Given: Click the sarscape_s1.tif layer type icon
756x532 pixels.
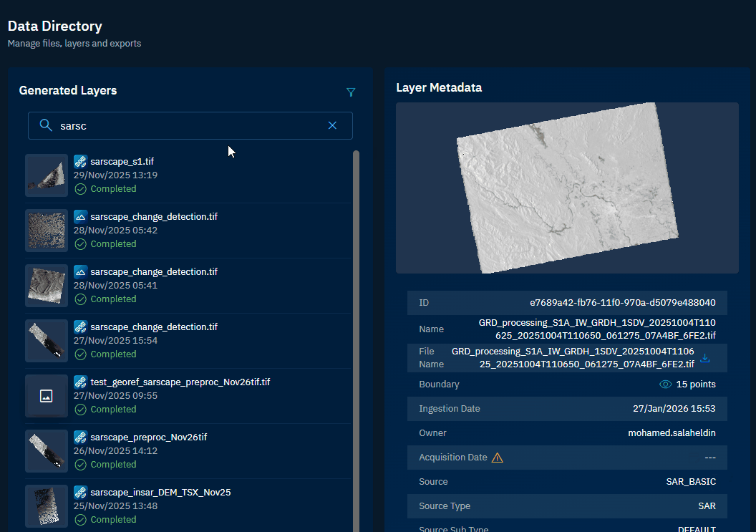Looking at the screenshot, I should [x=80, y=161].
